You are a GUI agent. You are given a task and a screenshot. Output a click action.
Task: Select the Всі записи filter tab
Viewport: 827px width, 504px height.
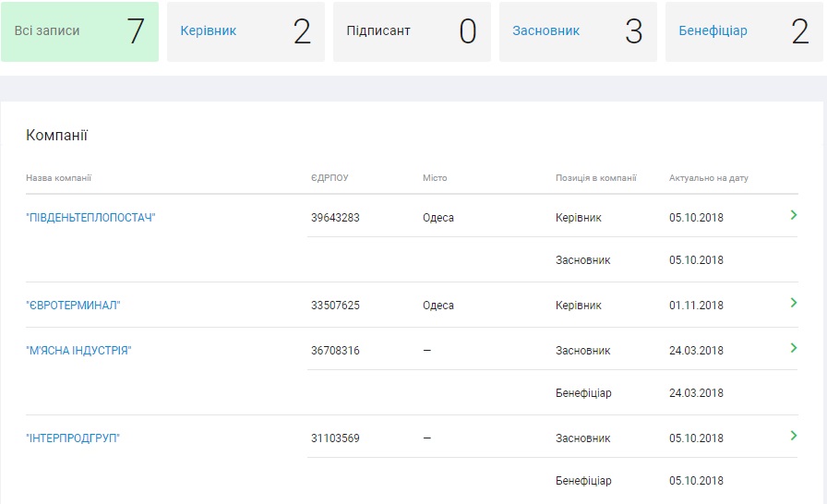79,31
